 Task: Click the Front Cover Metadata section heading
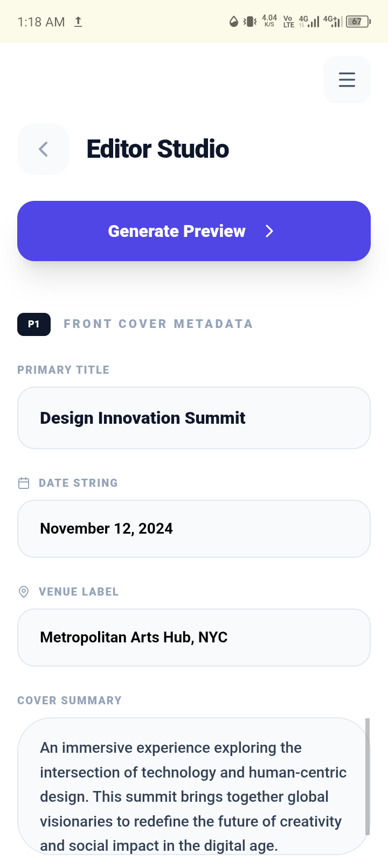coord(158,324)
